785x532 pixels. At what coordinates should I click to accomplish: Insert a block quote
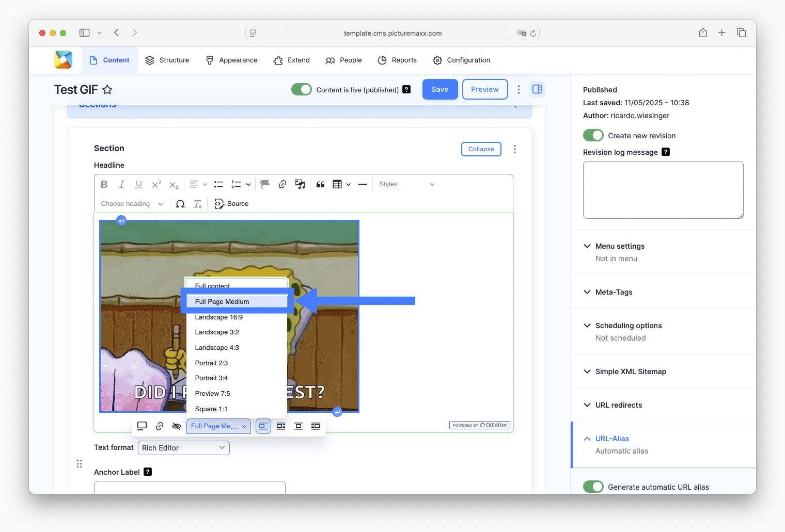320,184
